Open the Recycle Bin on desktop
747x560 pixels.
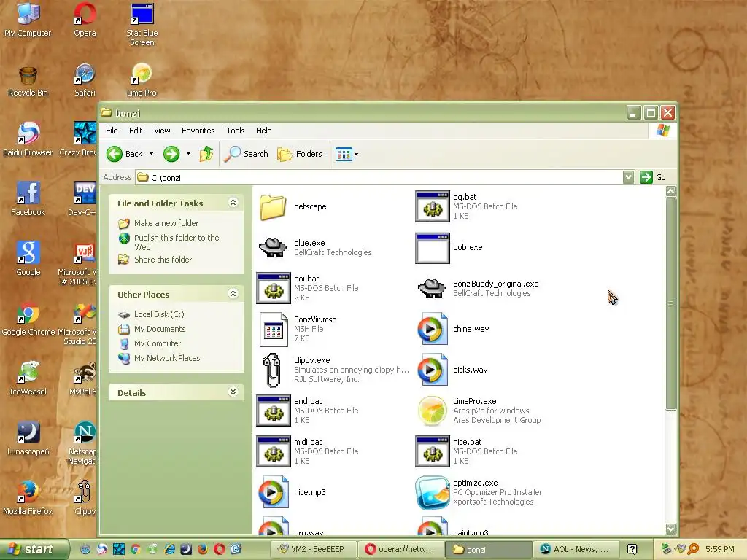click(x=28, y=80)
